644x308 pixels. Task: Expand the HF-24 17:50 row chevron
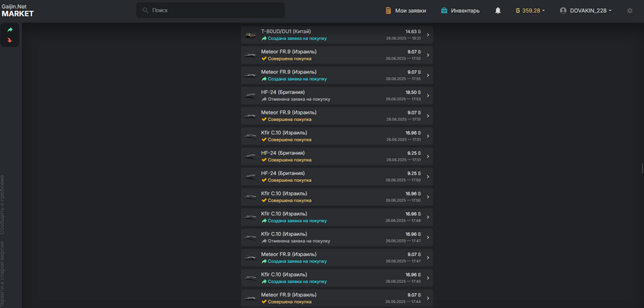coord(428,177)
